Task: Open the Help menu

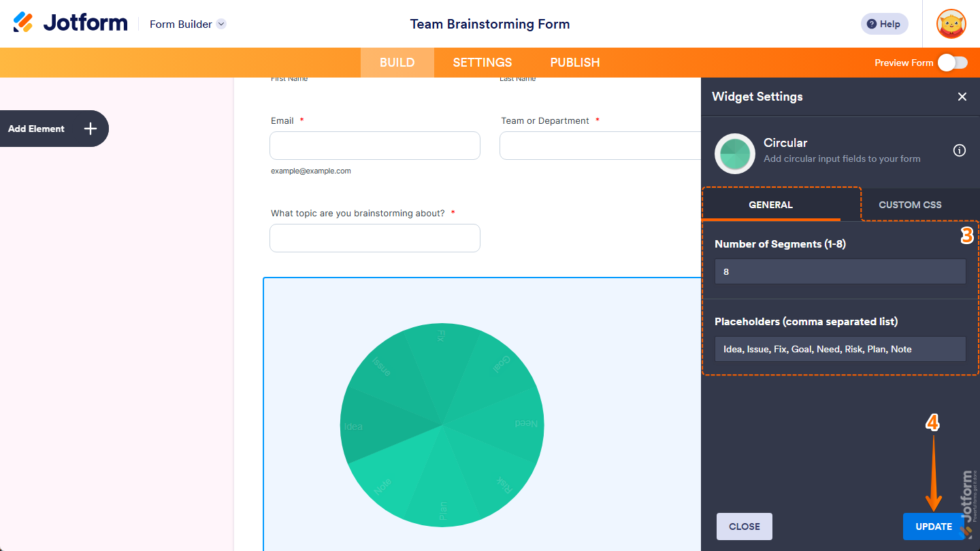Action: 884,24
